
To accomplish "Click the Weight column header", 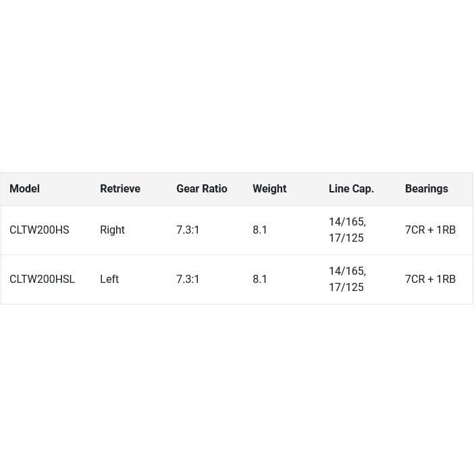I will [x=269, y=189].
